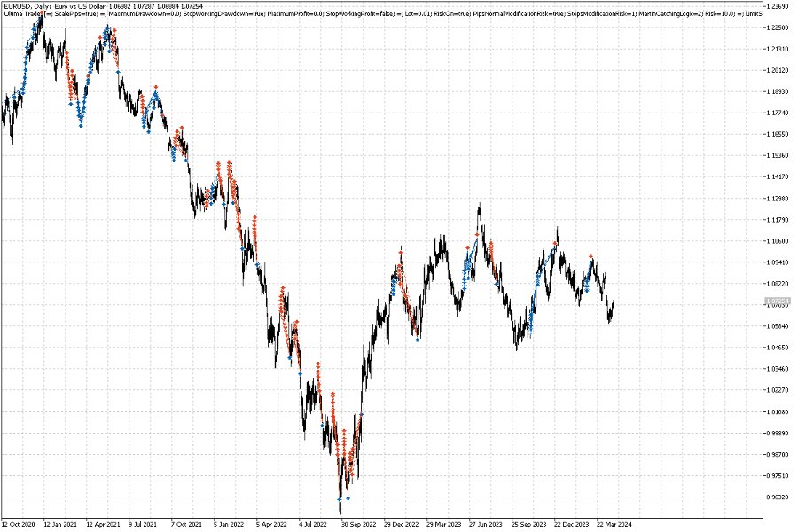Pick the 1.12980 price scale value
This screenshot has width=798, height=532.
778,199
